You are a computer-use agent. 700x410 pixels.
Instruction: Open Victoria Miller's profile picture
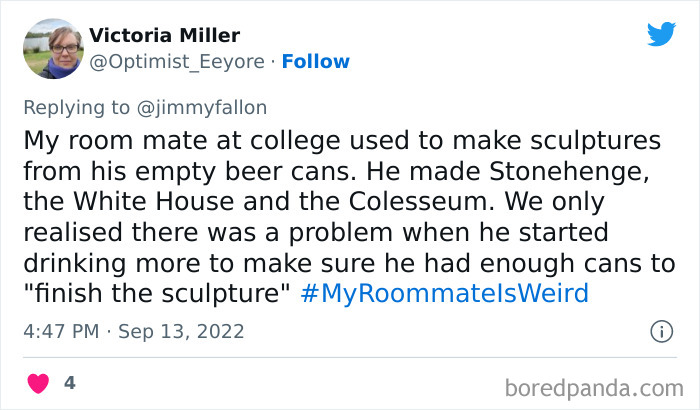(x=52, y=49)
